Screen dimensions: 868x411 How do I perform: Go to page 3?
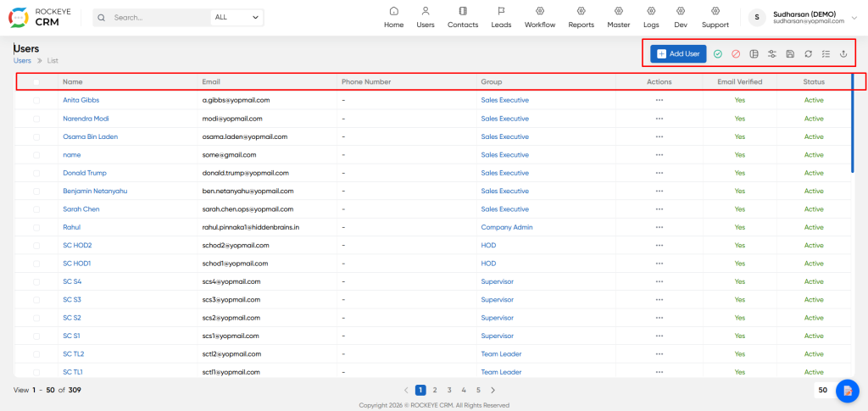[449, 390]
